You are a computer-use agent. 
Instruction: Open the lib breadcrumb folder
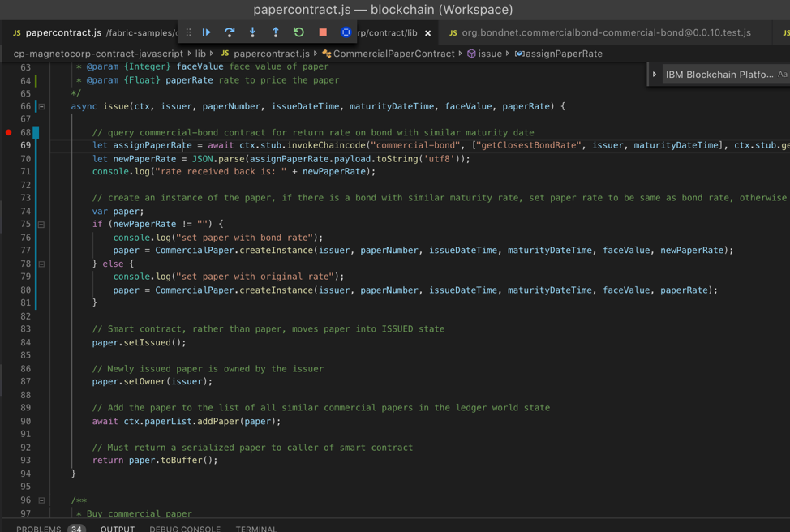coord(200,54)
